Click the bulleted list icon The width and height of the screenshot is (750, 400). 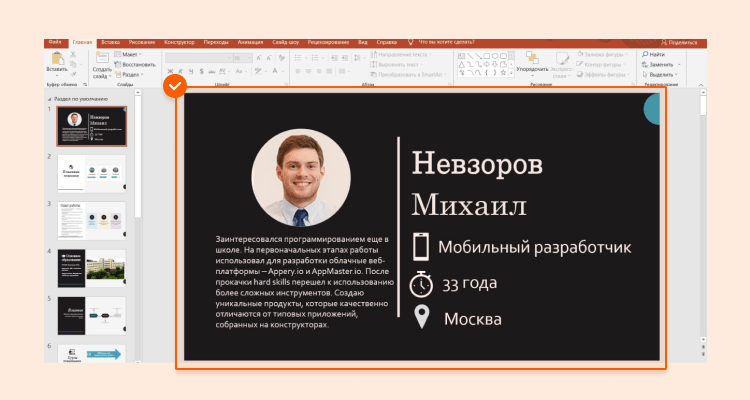click(298, 58)
